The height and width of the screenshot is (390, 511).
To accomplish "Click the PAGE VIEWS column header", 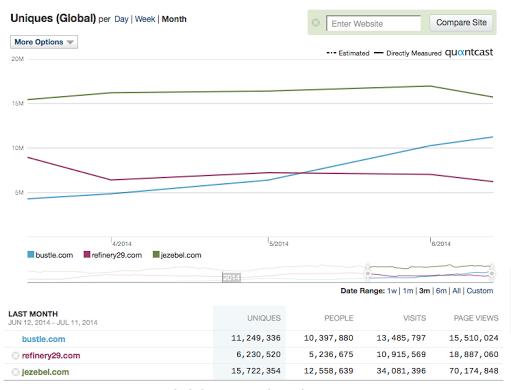I will pyautogui.click(x=476, y=318).
